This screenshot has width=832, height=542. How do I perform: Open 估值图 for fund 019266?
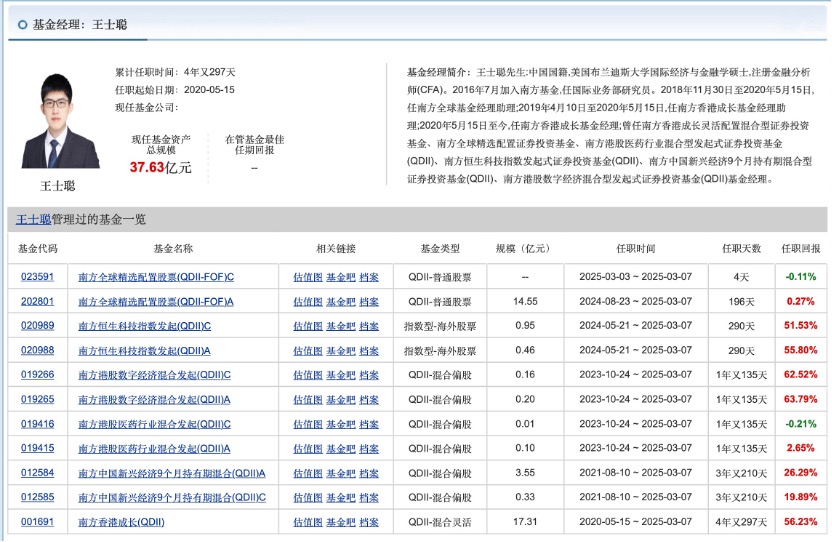(308, 375)
